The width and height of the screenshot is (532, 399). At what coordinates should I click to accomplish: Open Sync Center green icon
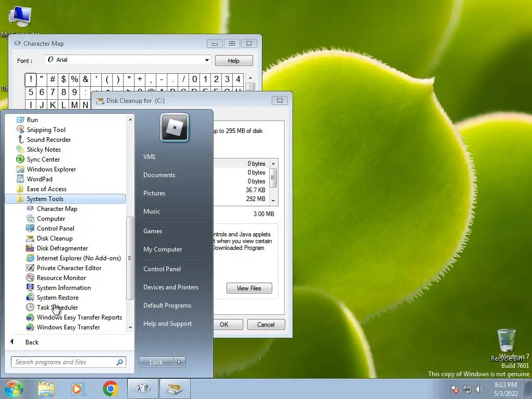point(20,159)
